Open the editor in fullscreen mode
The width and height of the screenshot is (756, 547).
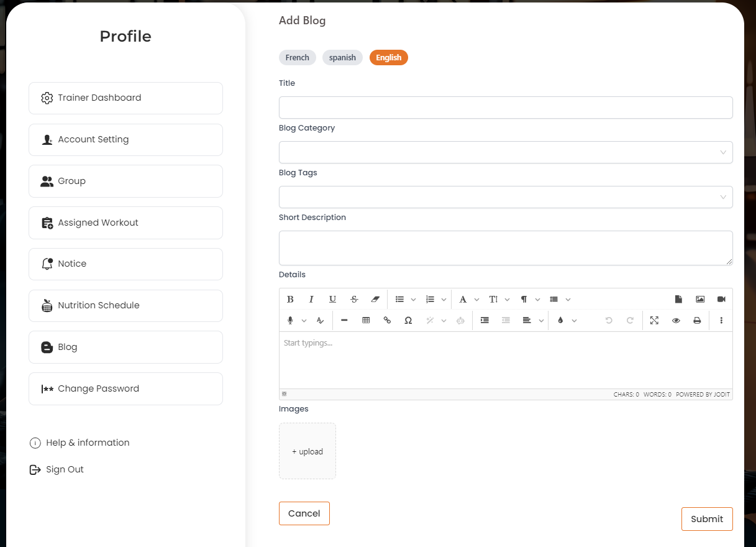[654, 320]
